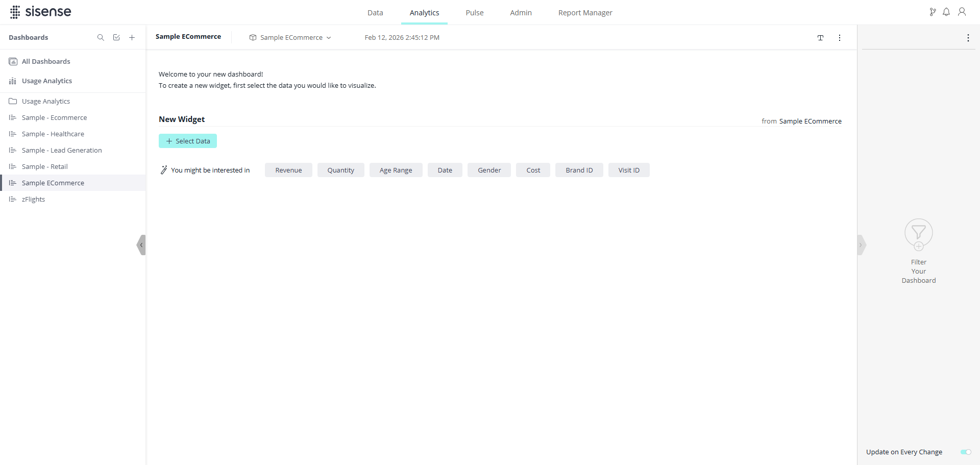Screen dimensions: 980x465
Task: Open the Sample ECommerce data source dropdown
Action: pos(290,38)
